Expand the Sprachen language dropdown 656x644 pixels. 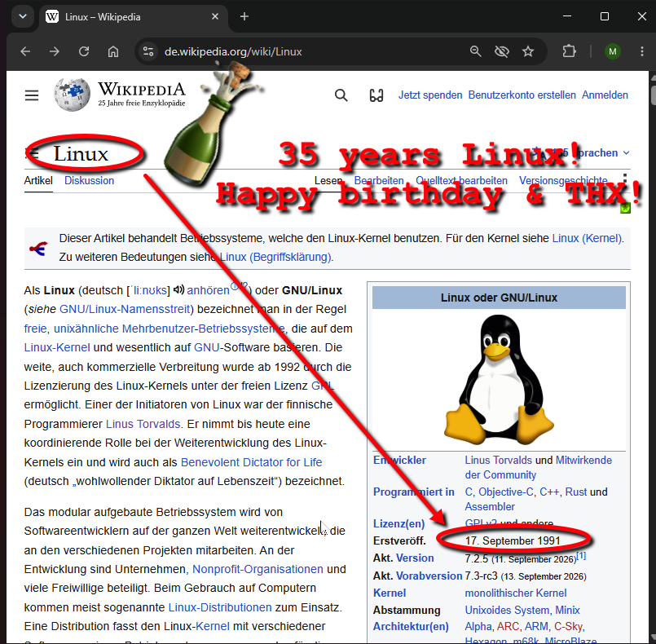click(582, 152)
